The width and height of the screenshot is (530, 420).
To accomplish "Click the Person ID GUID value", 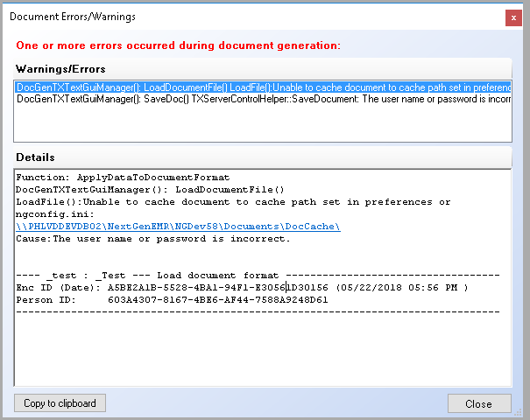I will coord(217,300).
